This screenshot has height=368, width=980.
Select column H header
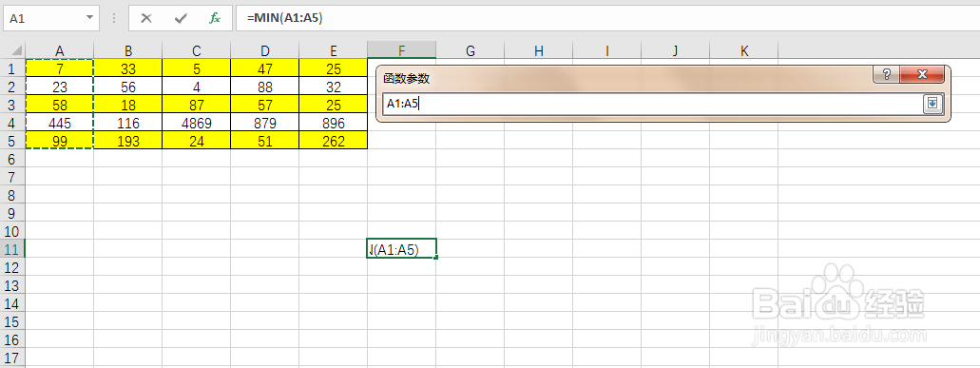(x=539, y=50)
